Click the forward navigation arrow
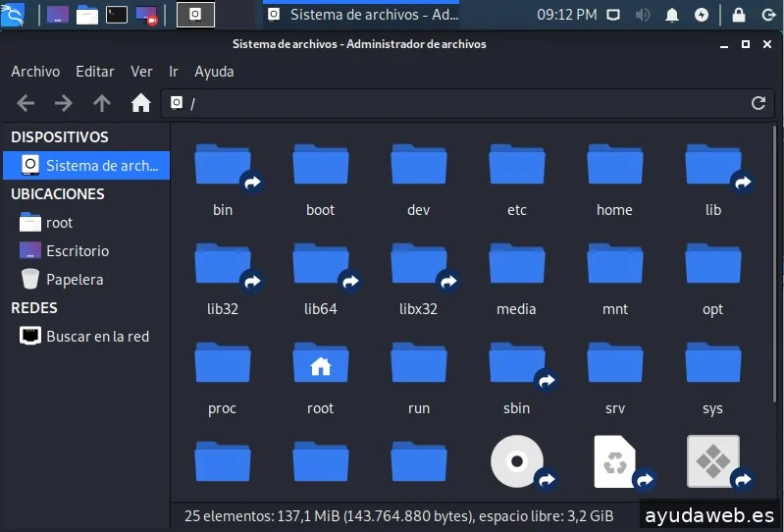 [64, 103]
